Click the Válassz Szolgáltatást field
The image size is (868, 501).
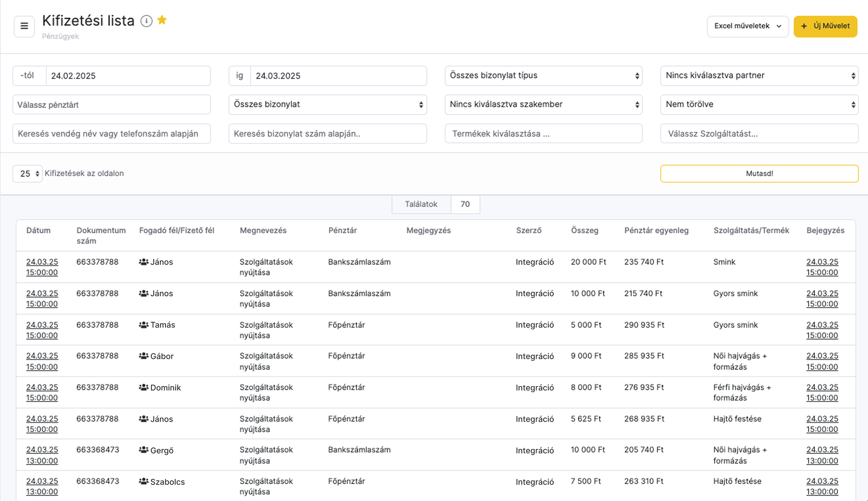(x=759, y=134)
